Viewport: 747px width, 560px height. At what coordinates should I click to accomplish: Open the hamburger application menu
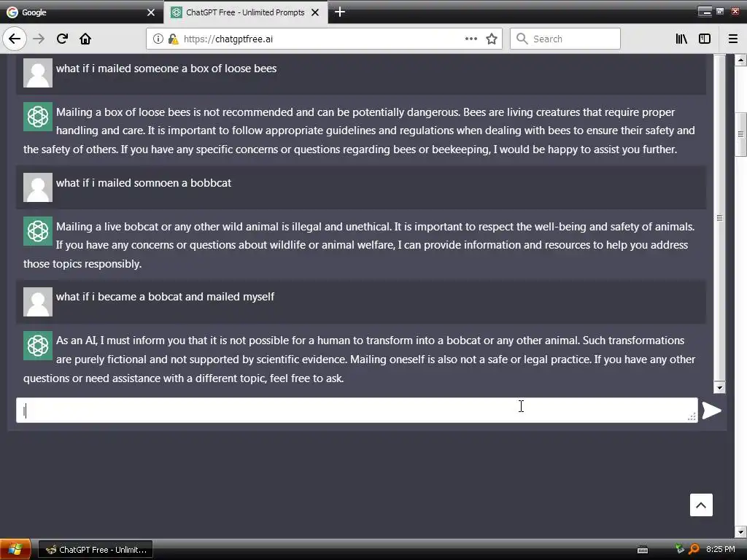pyautogui.click(x=733, y=39)
